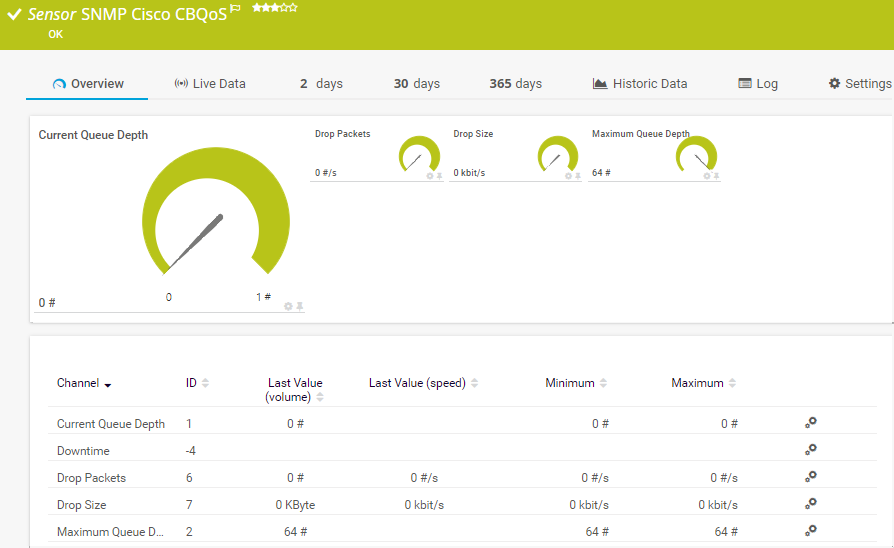
Task: Click the Drop Size channel name
Action: point(82,505)
